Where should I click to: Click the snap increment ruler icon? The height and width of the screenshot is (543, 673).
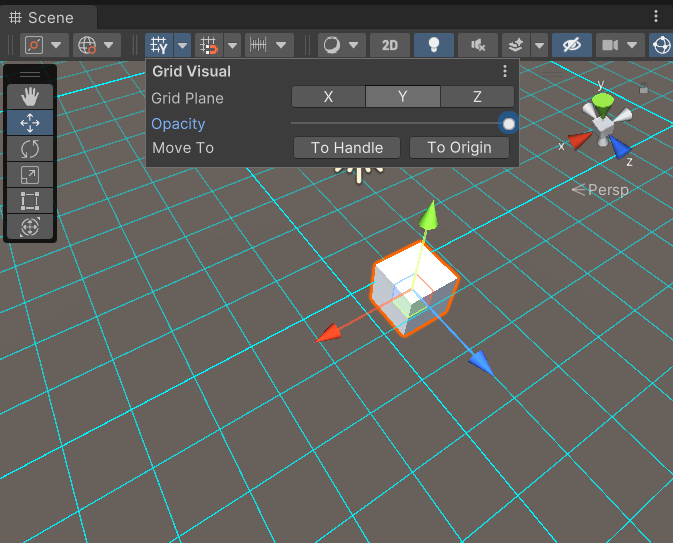(x=259, y=45)
